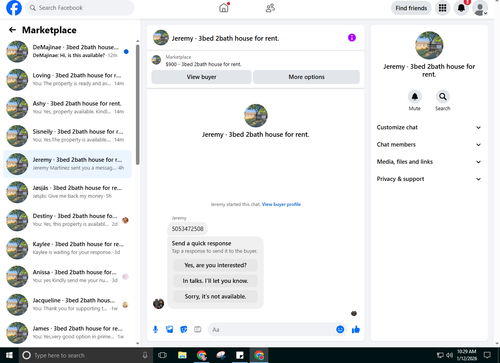Open the View buyer profile link
Image resolution: width=500 pixels, height=363 pixels.
tap(281, 204)
